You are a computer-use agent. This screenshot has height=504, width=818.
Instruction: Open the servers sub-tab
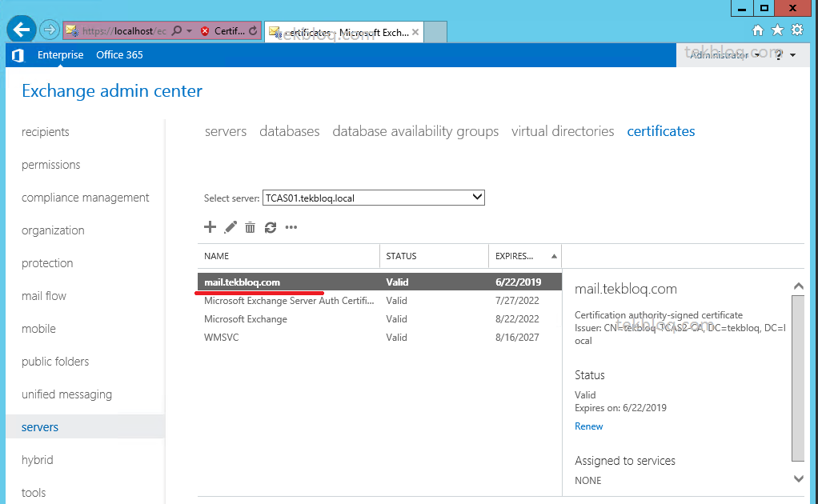(226, 131)
